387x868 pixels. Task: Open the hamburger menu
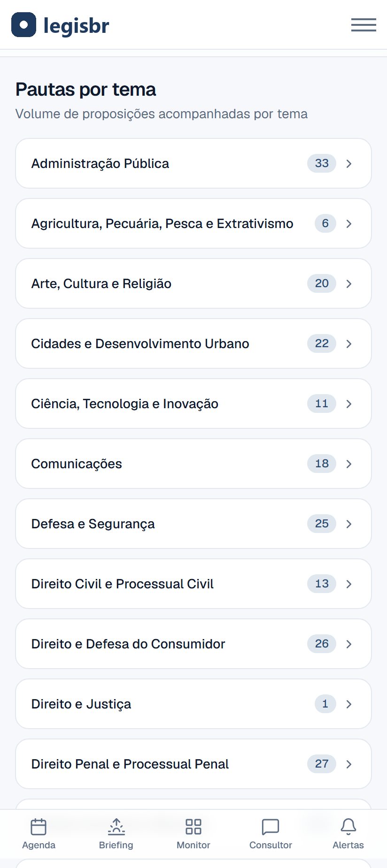[x=364, y=25]
